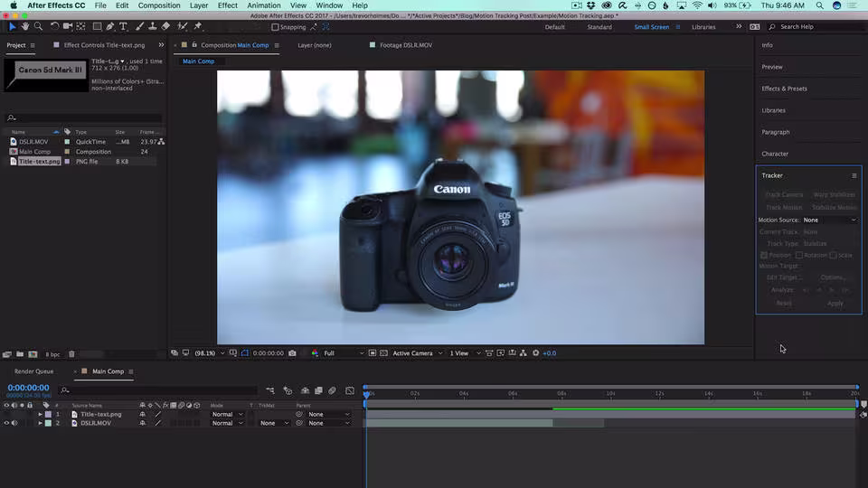The height and width of the screenshot is (488, 868).
Task: Open the magnification ratio 98.1% dropdown
Action: click(209, 353)
